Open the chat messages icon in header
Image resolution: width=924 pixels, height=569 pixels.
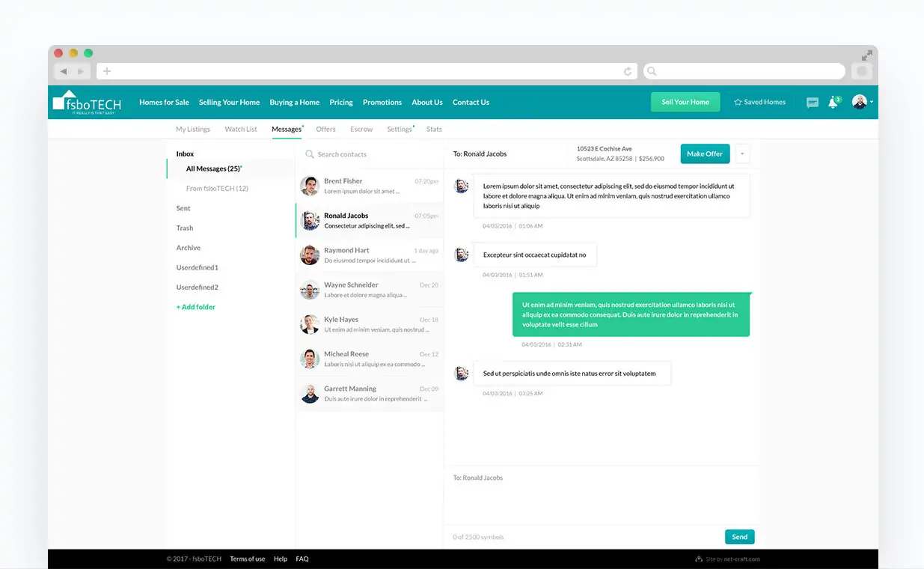point(812,103)
